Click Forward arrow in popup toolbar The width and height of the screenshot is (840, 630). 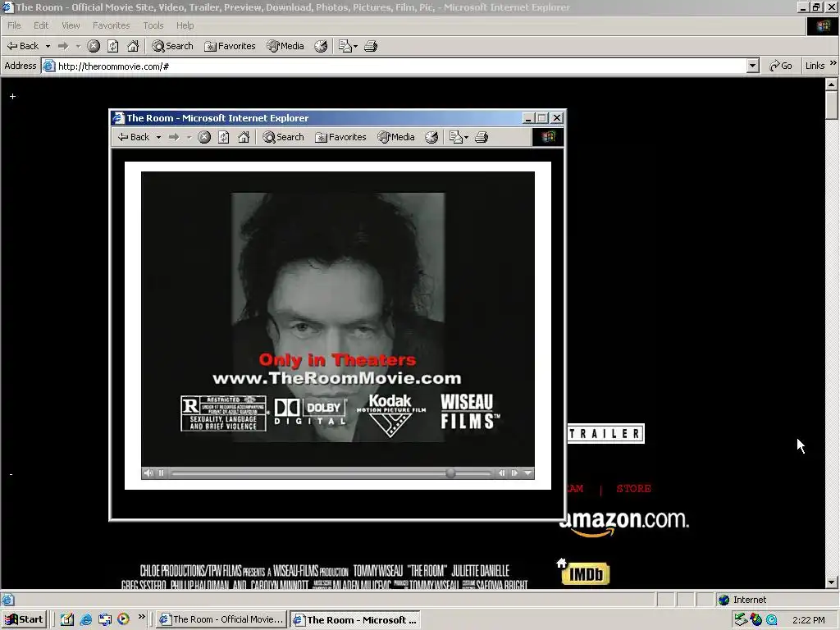(x=174, y=137)
